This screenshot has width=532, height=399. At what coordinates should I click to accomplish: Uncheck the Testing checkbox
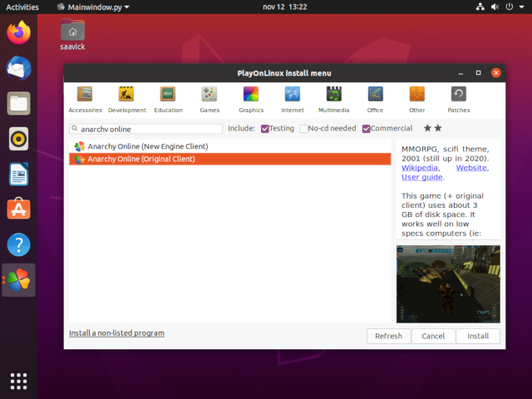[264, 129]
